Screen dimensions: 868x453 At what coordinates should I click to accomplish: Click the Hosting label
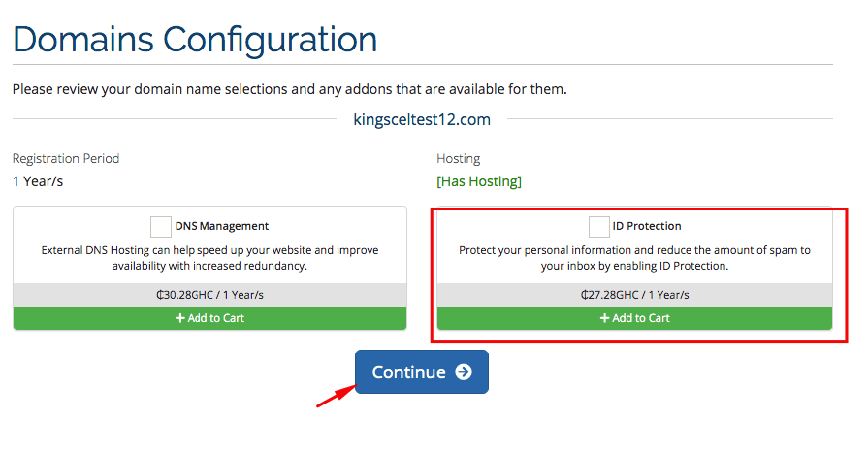point(459,158)
